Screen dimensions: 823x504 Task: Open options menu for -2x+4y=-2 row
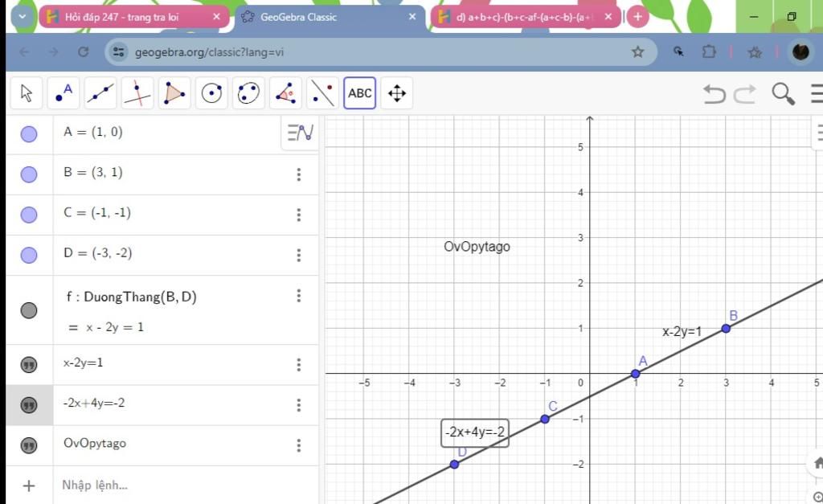299,405
